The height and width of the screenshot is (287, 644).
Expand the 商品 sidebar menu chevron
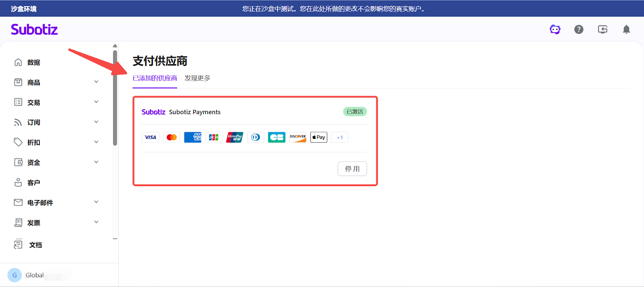[96, 82]
